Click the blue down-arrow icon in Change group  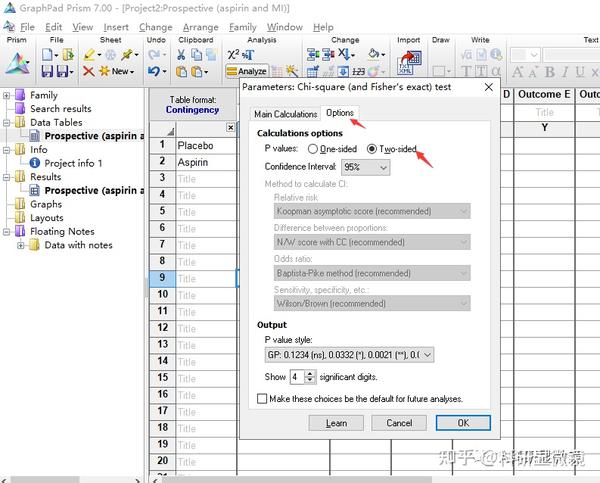tap(343, 71)
